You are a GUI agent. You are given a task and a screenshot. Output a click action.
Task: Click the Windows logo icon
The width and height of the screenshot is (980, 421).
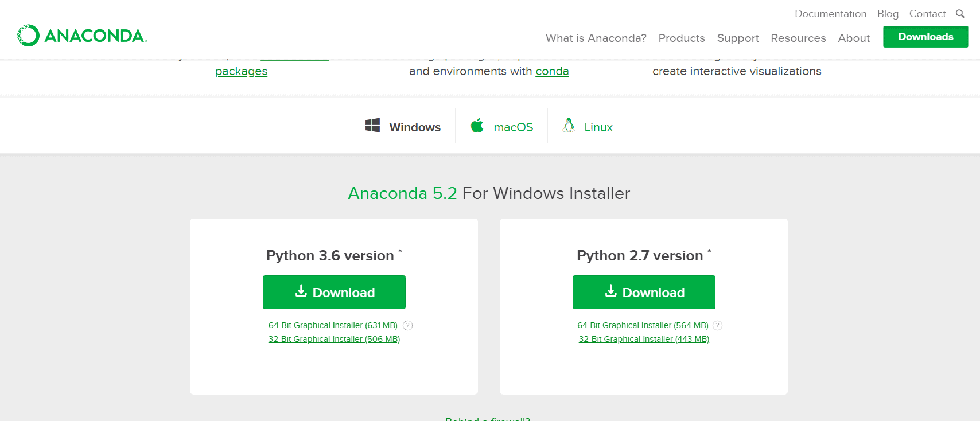[x=372, y=126]
